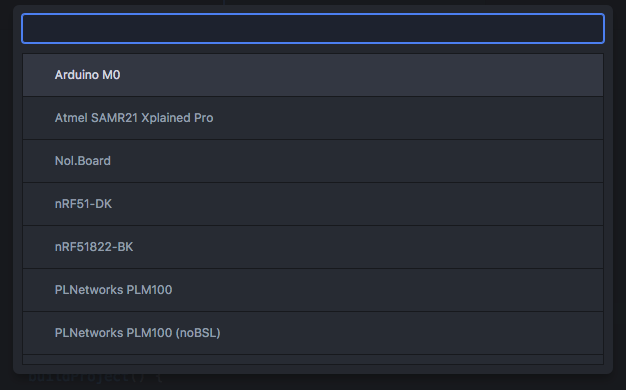The height and width of the screenshot is (390, 626).
Task: Choose the nRF51822-BK board option
Action: tap(313, 247)
